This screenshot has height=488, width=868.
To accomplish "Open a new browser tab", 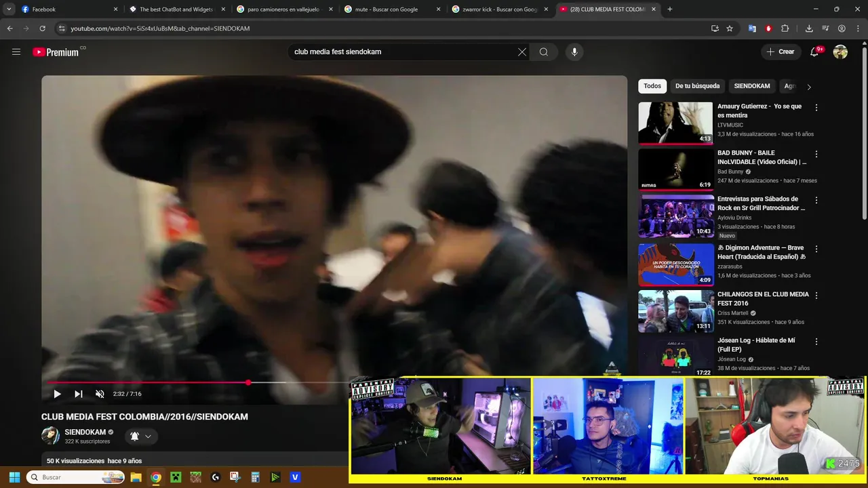I will click(670, 9).
